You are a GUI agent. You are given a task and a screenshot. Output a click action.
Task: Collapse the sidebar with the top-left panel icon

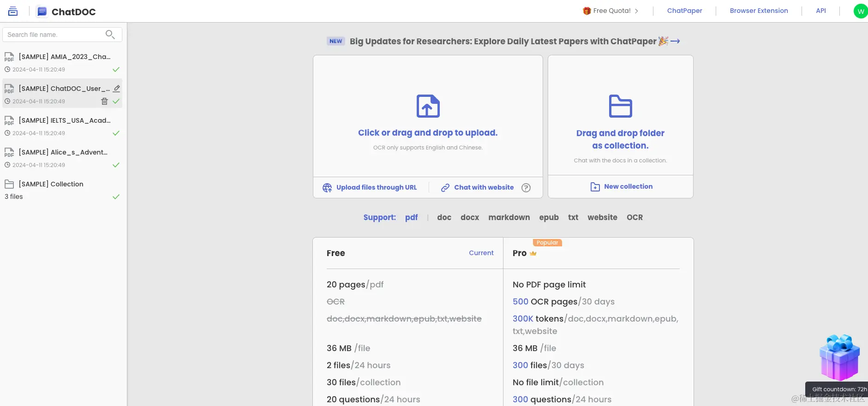[13, 12]
